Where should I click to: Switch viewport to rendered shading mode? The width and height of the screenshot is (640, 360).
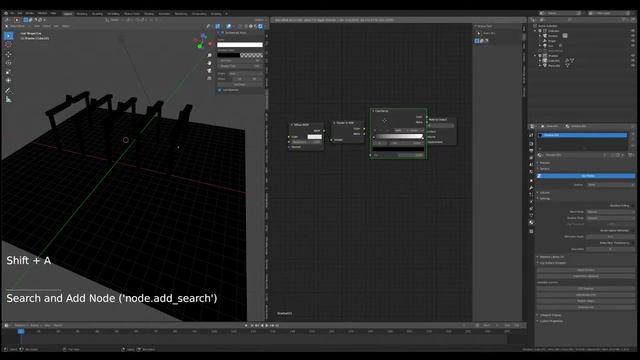click(x=260, y=26)
